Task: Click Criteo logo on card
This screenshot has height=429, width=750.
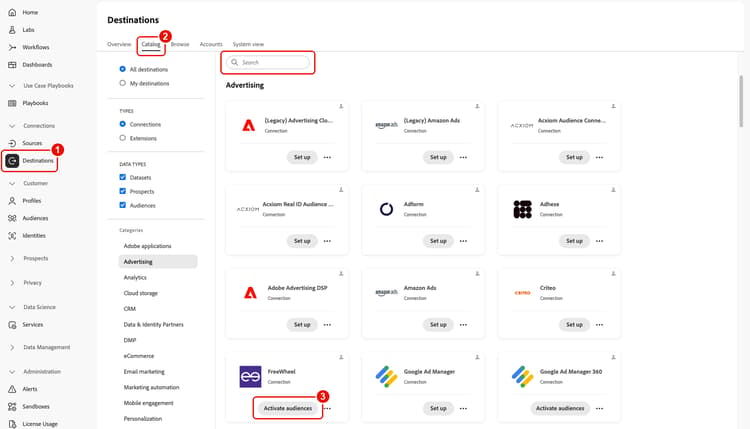Action: (x=522, y=293)
